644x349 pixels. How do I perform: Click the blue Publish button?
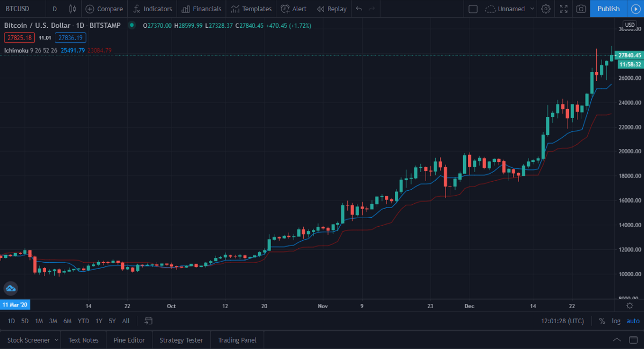click(x=608, y=9)
